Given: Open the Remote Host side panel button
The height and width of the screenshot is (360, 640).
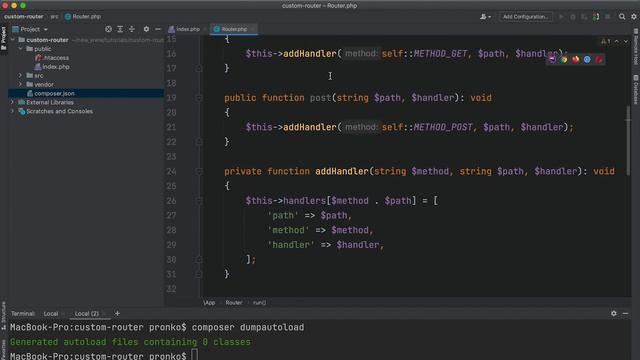Looking at the screenshot, I should click(636, 47).
